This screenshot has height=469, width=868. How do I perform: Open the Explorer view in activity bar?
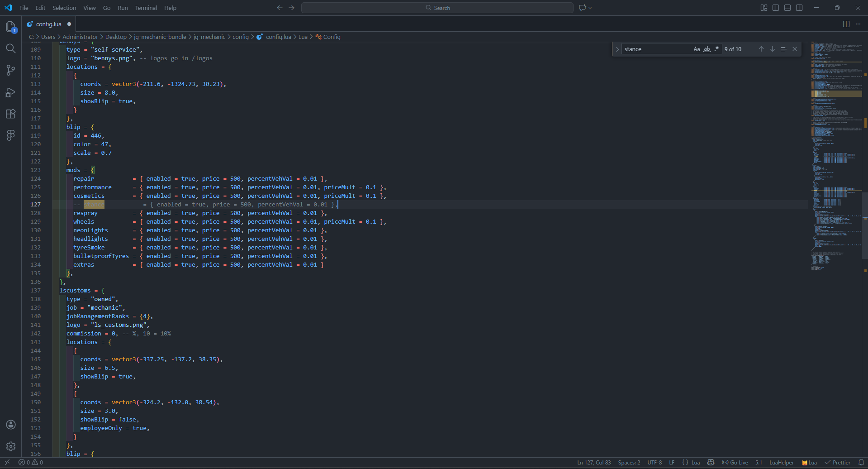pyautogui.click(x=11, y=27)
